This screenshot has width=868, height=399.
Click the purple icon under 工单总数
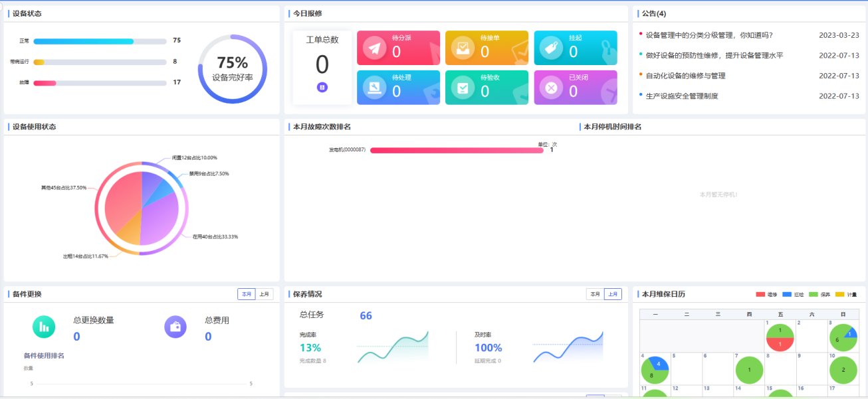point(322,87)
